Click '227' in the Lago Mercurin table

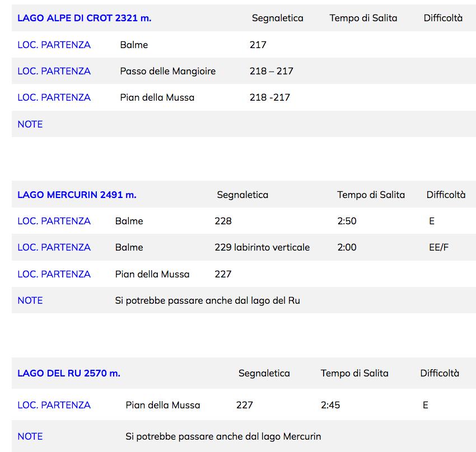click(x=223, y=274)
